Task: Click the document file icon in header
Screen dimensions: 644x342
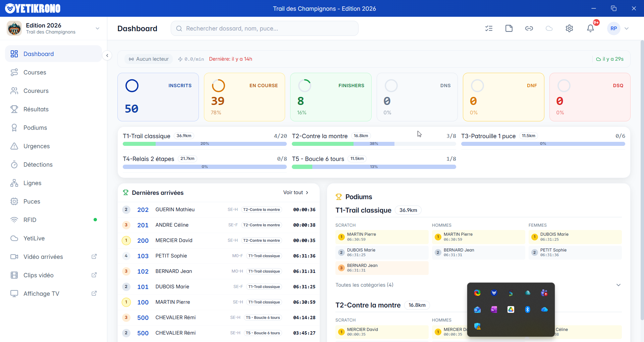Action: [x=509, y=28]
